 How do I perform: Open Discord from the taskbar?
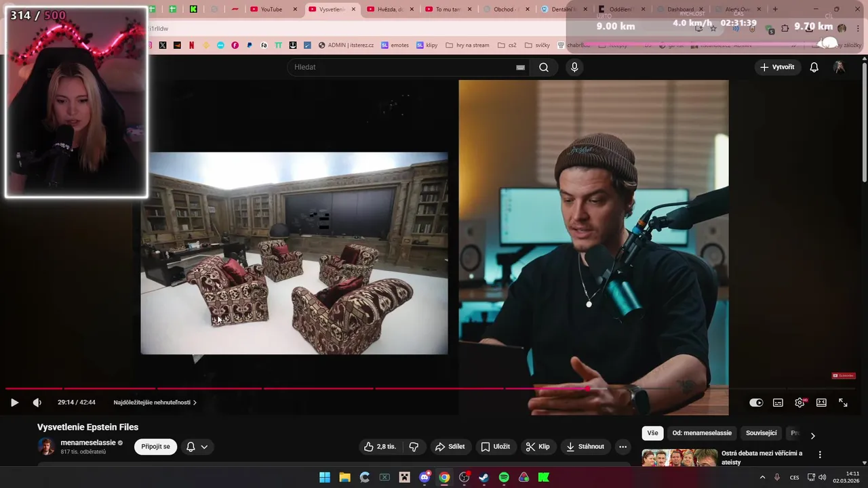point(425,477)
